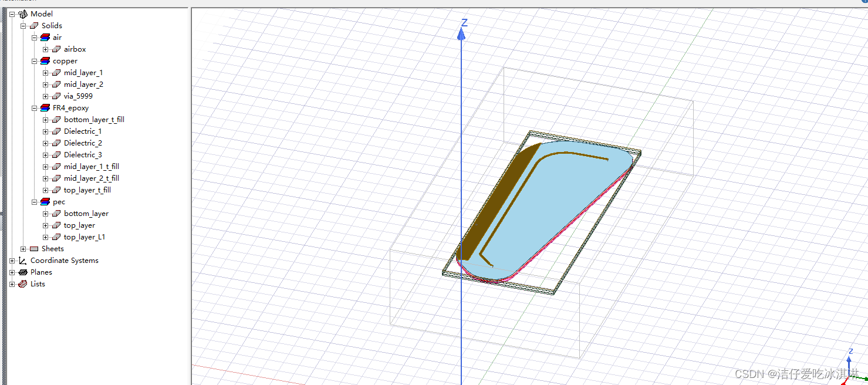868x385 pixels.
Task: Click the Dielectric_3 object icon
Action: click(x=56, y=155)
